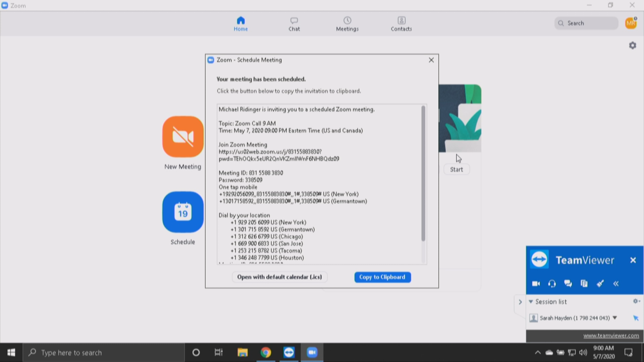
Task: Click the arrow tab on TeamViewer panel's left edge
Action: coord(520,302)
